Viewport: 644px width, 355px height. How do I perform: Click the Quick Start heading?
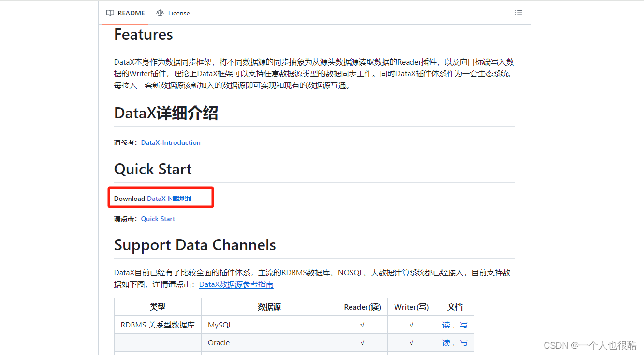coord(153,169)
